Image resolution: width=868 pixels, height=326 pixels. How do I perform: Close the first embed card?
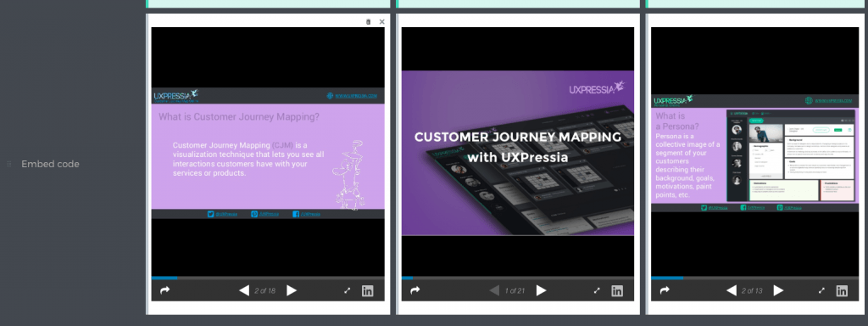click(x=382, y=21)
